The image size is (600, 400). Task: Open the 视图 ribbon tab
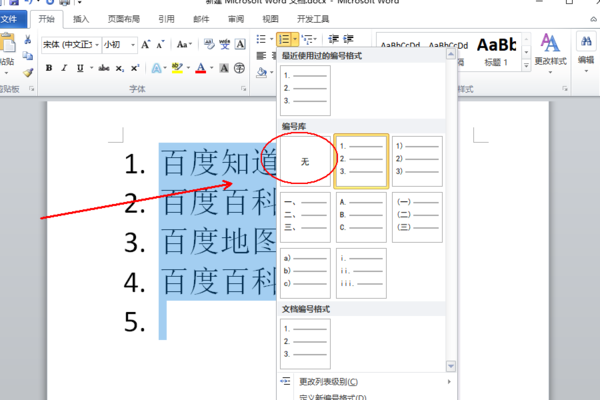(271, 19)
